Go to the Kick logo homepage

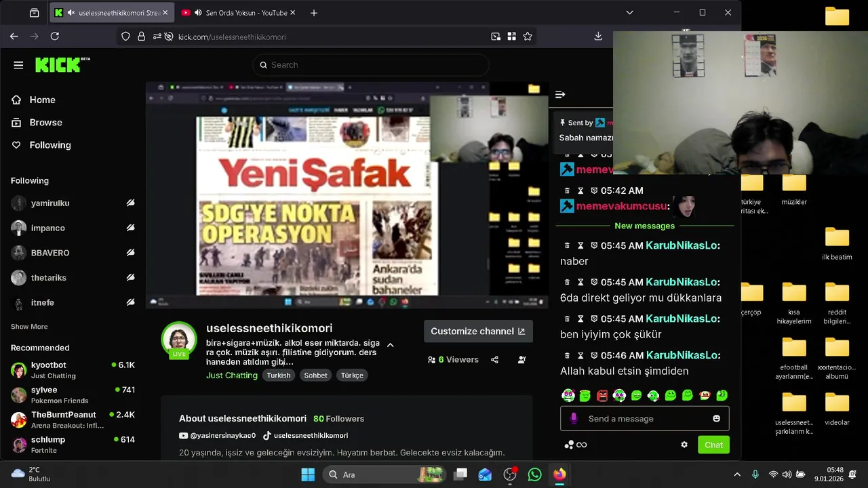tap(62, 64)
